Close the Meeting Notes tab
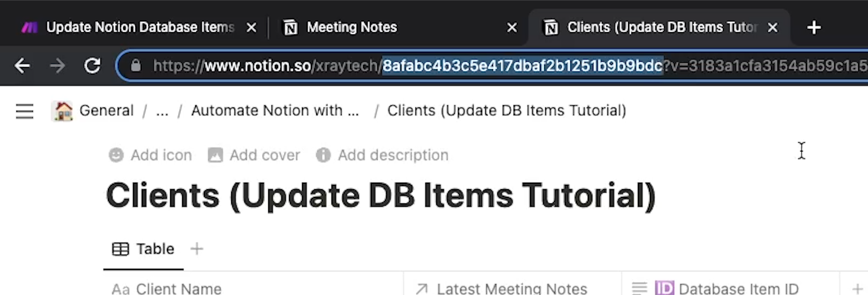868x295 pixels. tap(512, 27)
